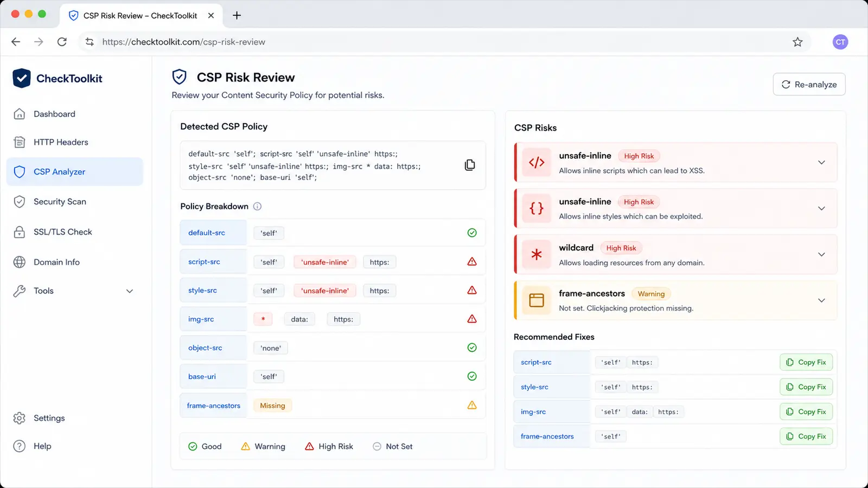Click the green check icon for default-src
The height and width of the screenshot is (488, 868).
472,233
